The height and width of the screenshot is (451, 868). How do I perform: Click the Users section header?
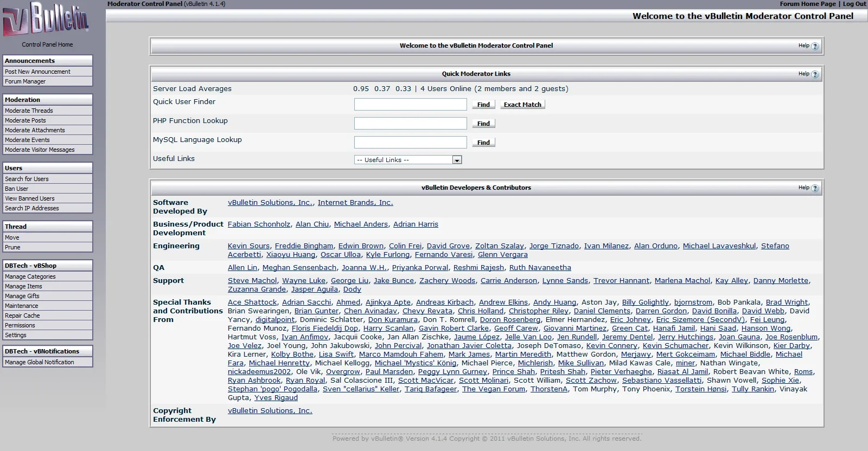click(48, 168)
